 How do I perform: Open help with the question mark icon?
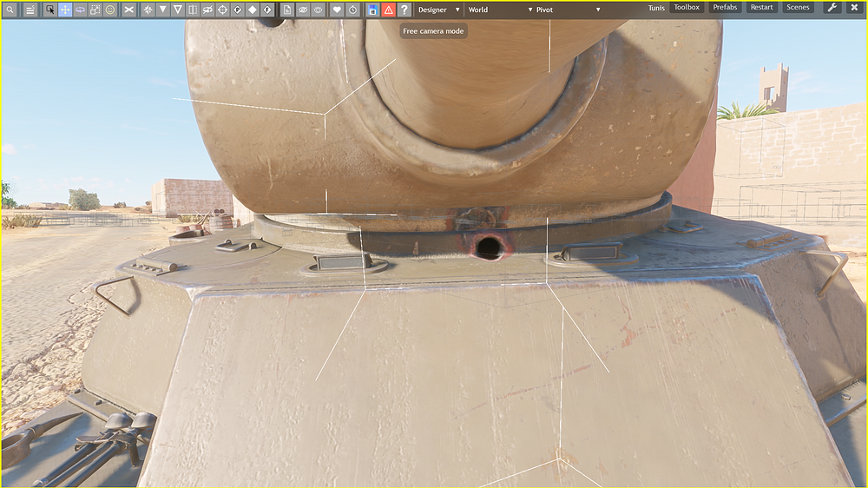pyautogui.click(x=404, y=10)
